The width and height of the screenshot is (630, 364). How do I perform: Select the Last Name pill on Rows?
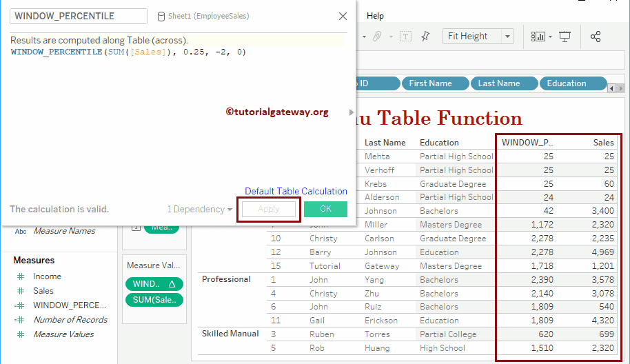tap(505, 83)
